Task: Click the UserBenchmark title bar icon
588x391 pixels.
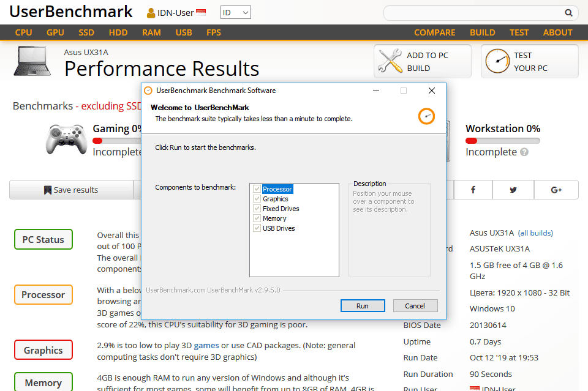Action: (148, 91)
